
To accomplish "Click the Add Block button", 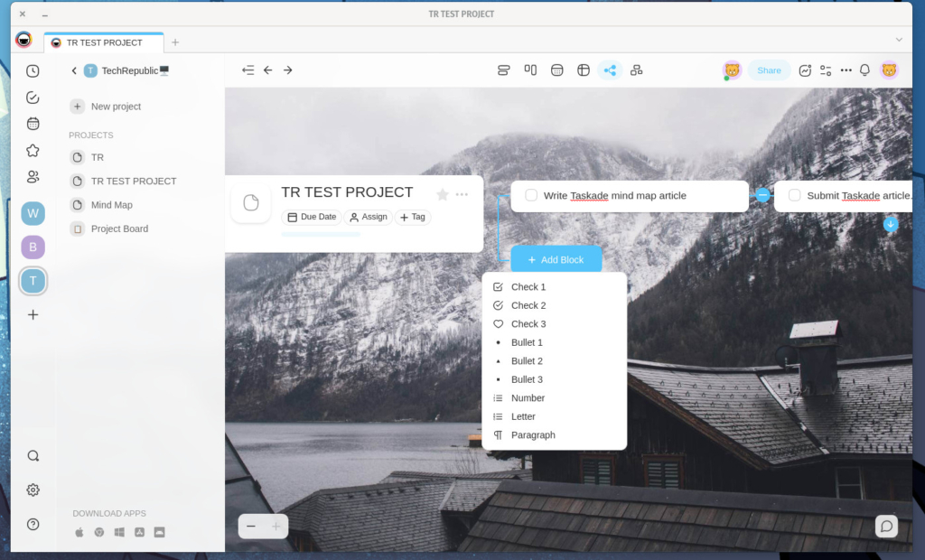I will 556,258.
